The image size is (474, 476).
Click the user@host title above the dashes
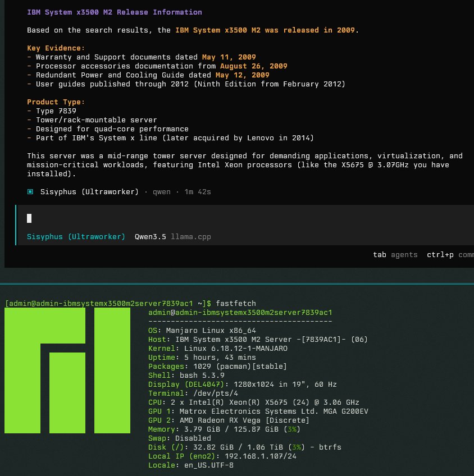240,312
